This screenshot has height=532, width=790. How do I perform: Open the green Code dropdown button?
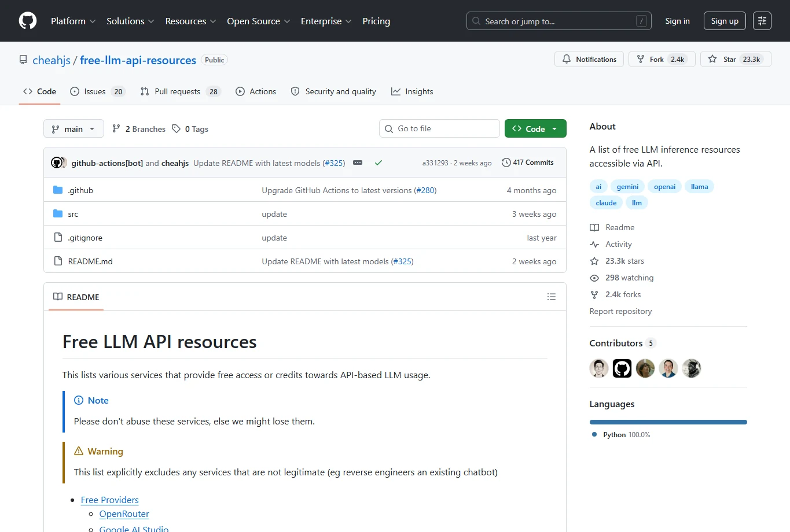click(x=535, y=128)
